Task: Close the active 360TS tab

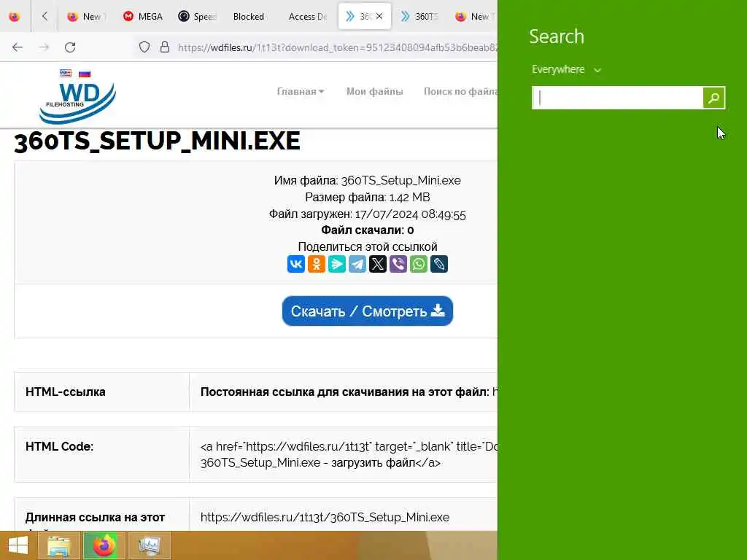Action: 379,16
